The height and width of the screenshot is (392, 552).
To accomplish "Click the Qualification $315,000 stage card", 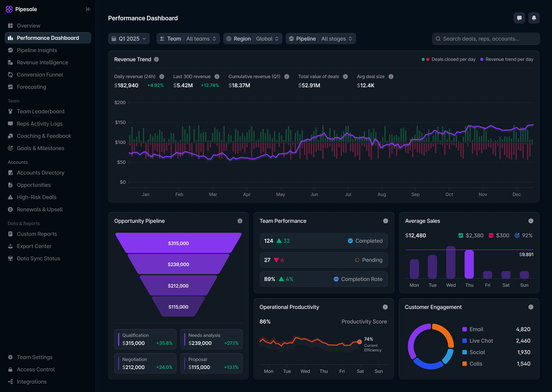I will coord(145,339).
